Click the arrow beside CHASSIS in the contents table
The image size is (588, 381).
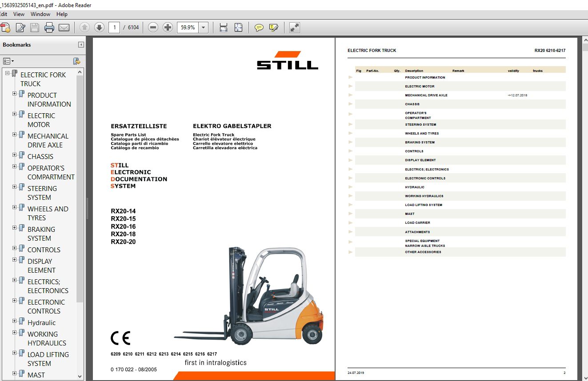point(351,104)
